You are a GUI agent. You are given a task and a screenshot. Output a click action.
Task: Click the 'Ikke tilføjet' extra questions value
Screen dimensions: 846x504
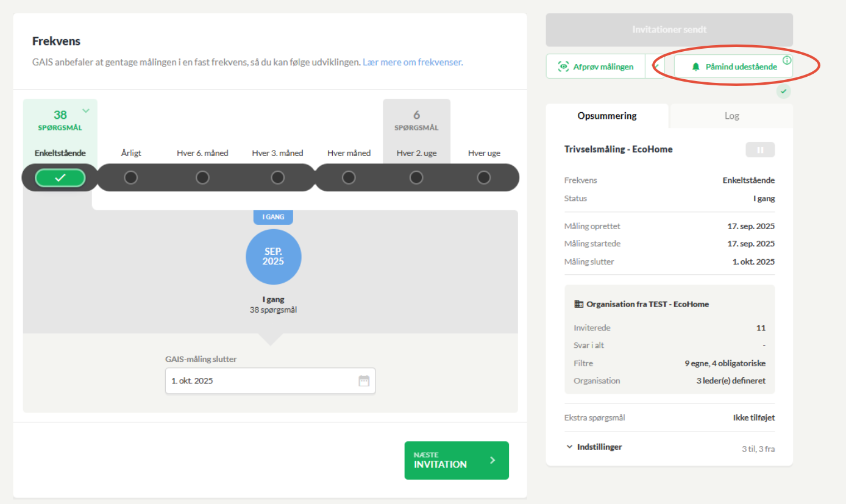[754, 418]
